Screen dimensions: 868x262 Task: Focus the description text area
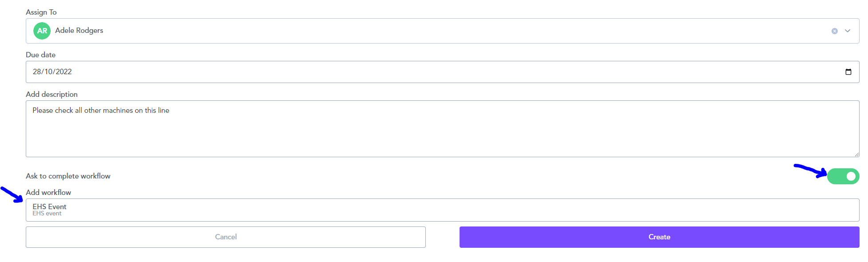(443, 129)
